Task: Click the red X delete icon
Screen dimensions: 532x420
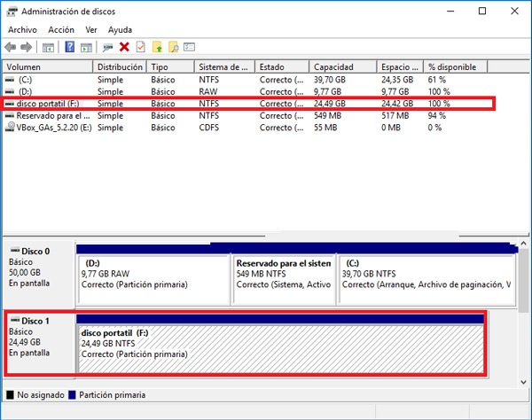Action: click(x=124, y=47)
